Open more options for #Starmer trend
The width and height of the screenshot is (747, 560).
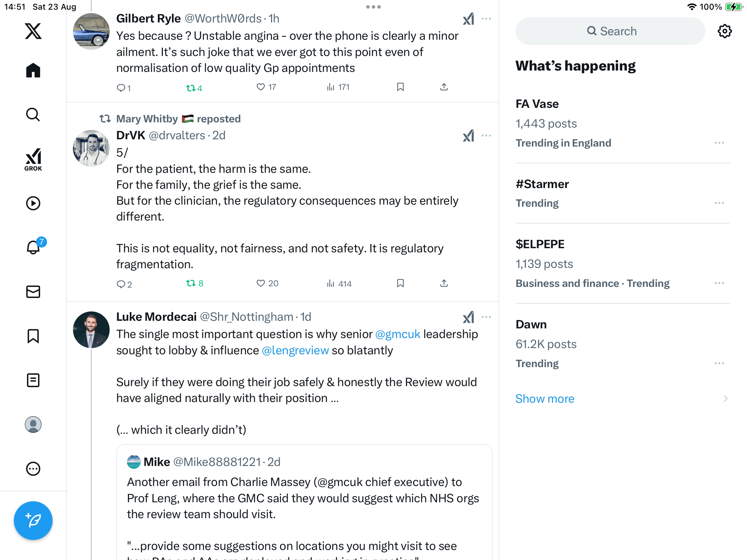pos(719,203)
